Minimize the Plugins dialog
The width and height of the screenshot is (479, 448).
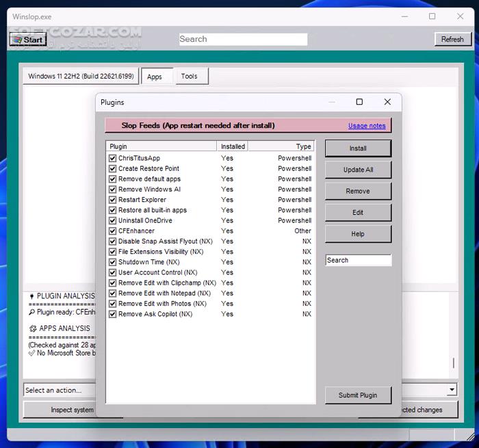[332, 103]
